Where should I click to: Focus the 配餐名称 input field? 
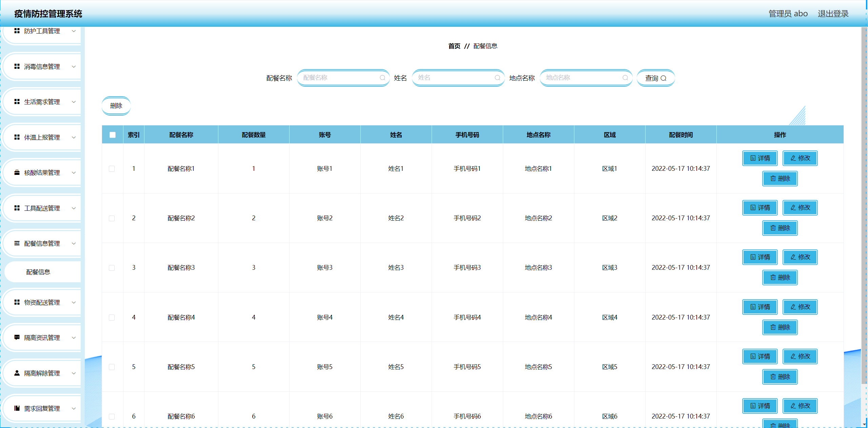(343, 78)
